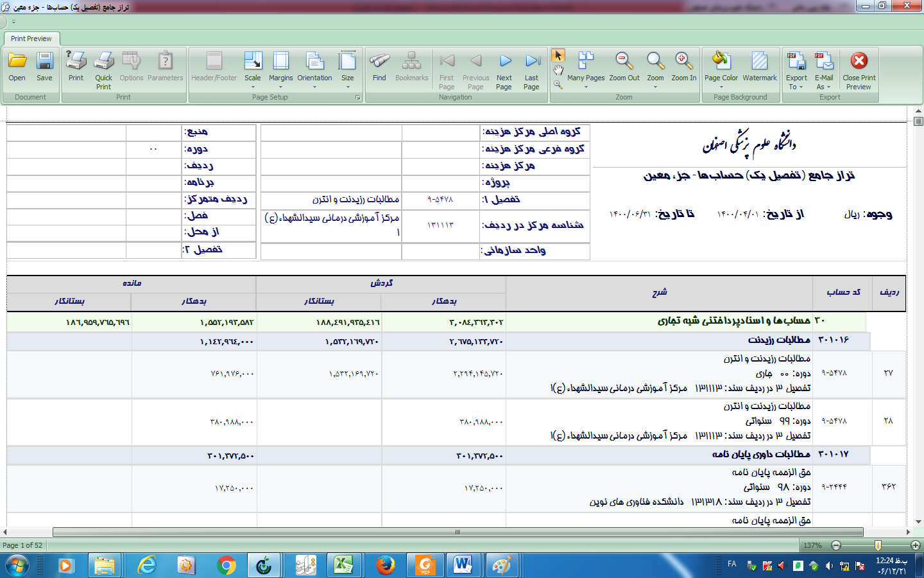Change page Orientation

(x=314, y=70)
